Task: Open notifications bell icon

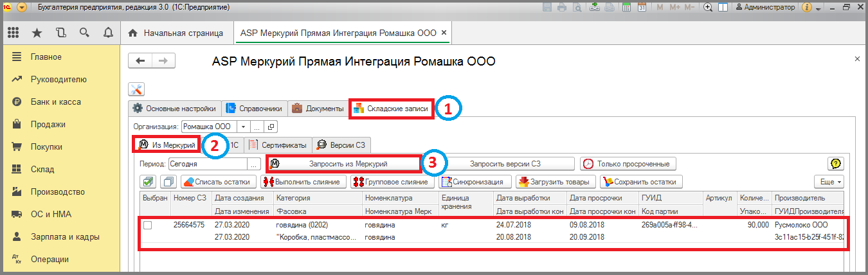Action: point(107,33)
